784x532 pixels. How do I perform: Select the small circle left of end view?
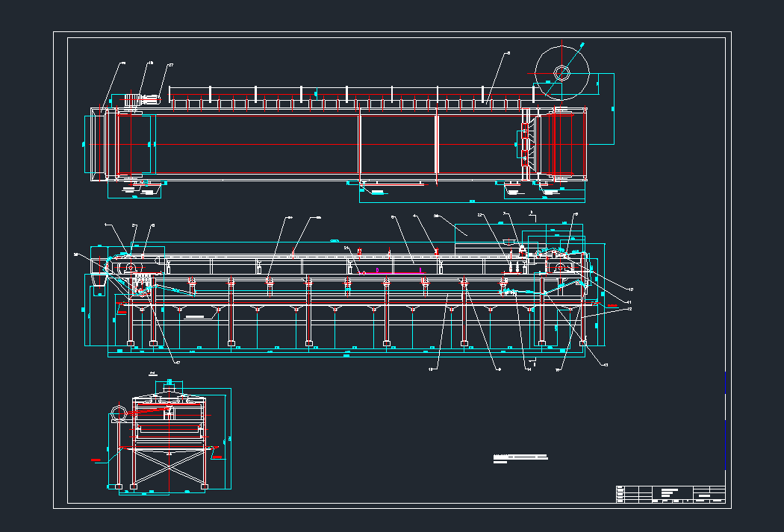117,413
